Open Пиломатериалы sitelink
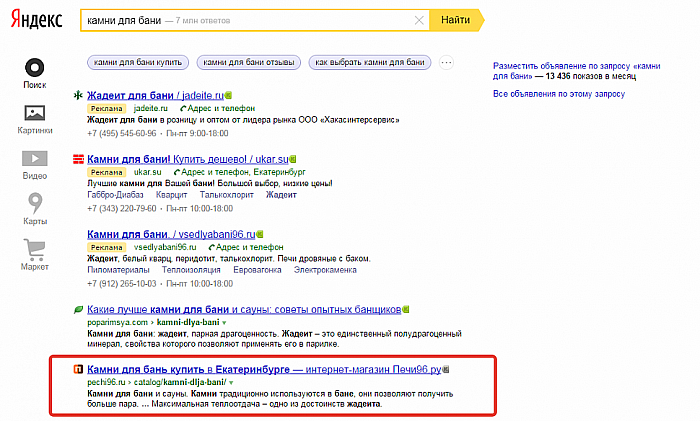The image size is (700, 421). [118, 270]
